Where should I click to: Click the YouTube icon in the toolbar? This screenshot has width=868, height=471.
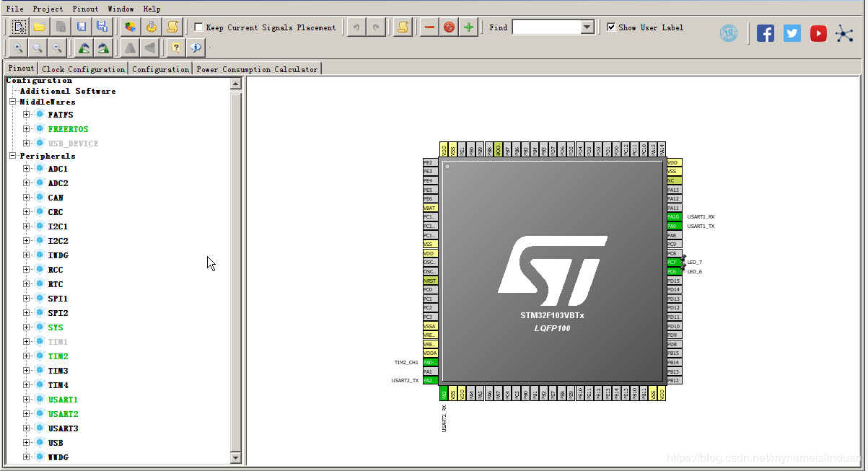[x=817, y=32]
